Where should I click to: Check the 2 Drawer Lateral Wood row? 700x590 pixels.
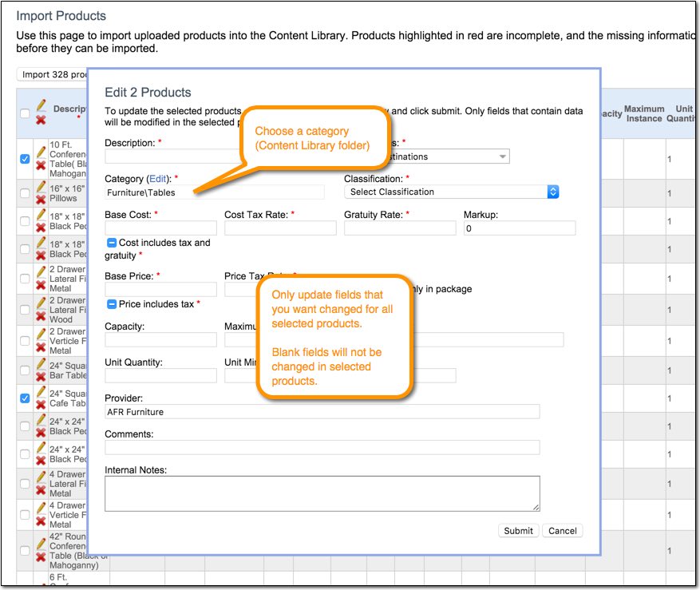pyautogui.click(x=25, y=309)
